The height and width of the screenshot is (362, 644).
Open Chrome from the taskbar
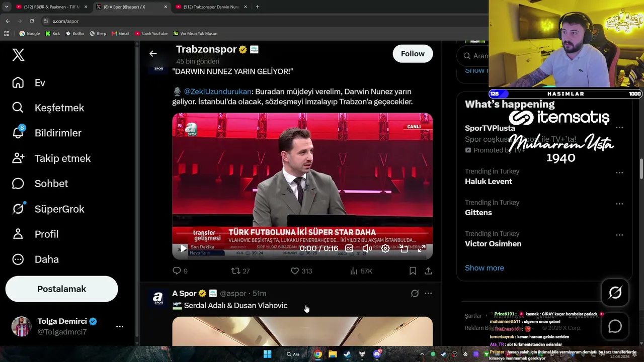318,354
